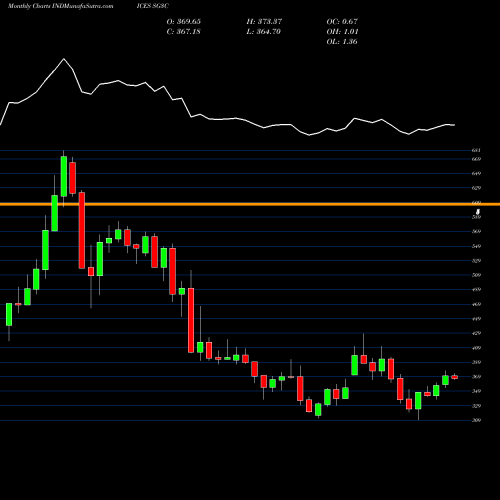This screenshot has width=500, height=500.
Task: Click the 429 price axis label
Action: click(476, 333)
